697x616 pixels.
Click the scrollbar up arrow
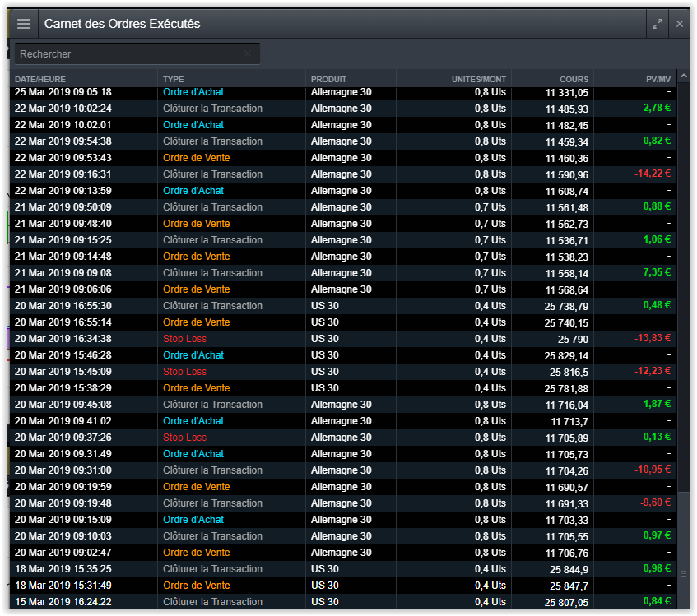684,76
